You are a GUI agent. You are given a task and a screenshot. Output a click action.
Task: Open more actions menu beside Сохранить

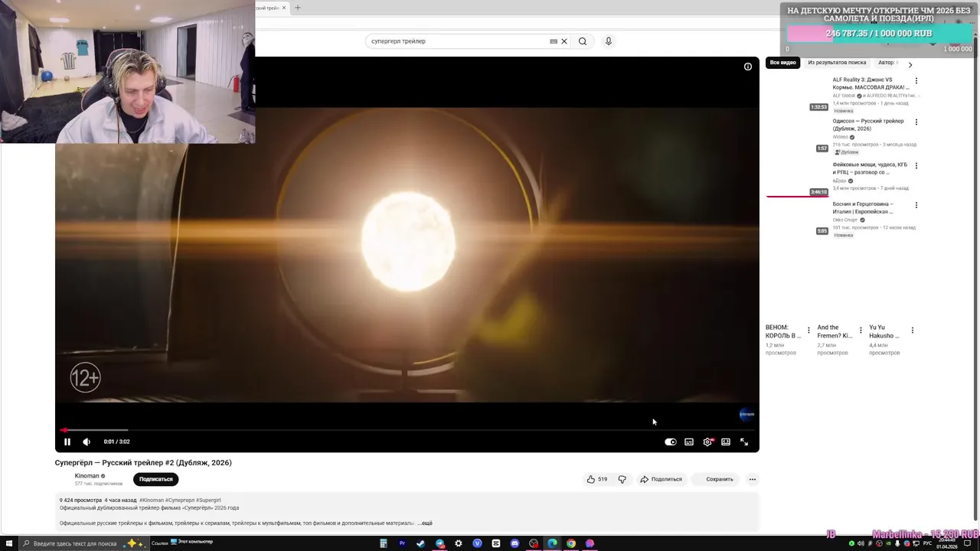click(x=753, y=479)
